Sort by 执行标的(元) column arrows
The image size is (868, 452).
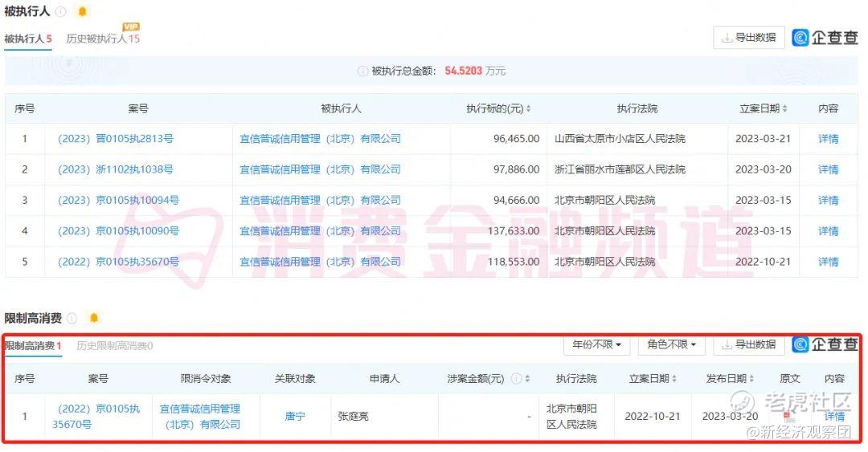528,109
